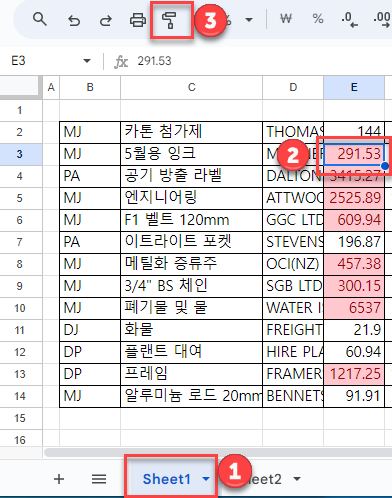This screenshot has height=498, width=392.
Task: Select column B header
Action: pos(90,87)
